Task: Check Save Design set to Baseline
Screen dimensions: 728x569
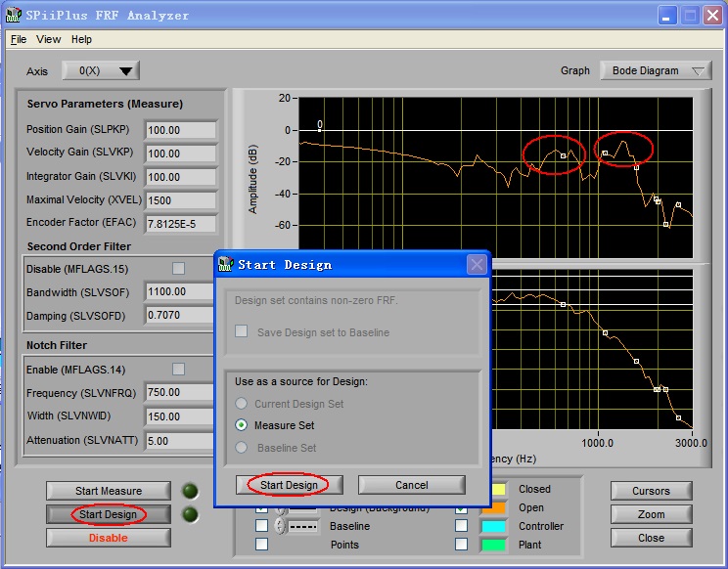Action: click(x=241, y=331)
